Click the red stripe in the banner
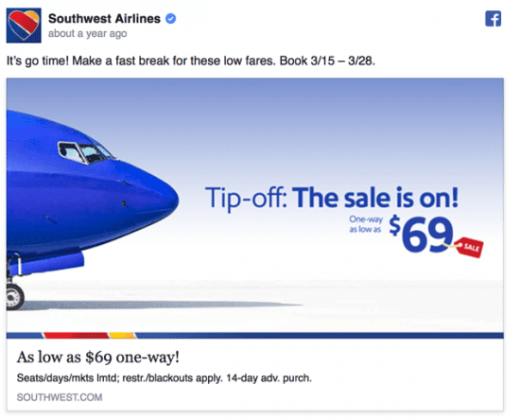The image size is (520, 420). (77, 336)
